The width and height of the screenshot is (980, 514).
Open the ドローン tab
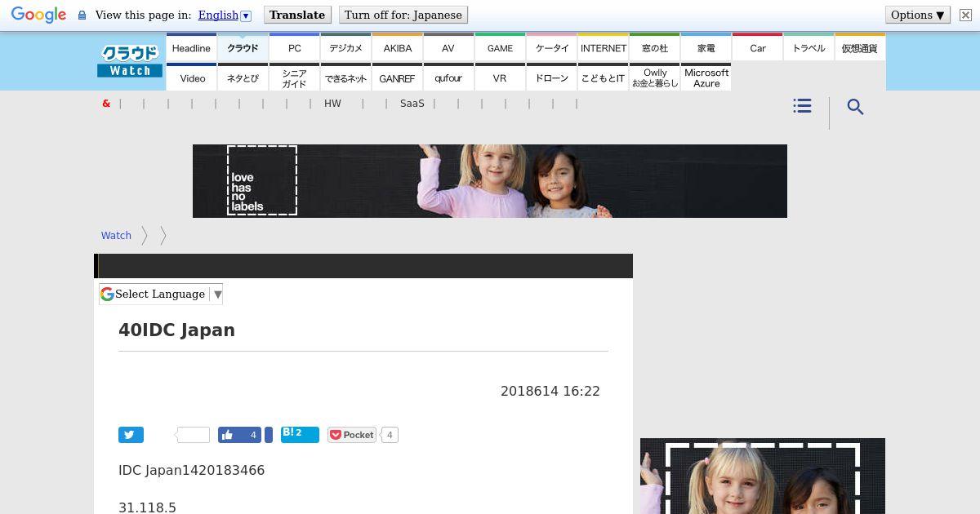[551, 78]
